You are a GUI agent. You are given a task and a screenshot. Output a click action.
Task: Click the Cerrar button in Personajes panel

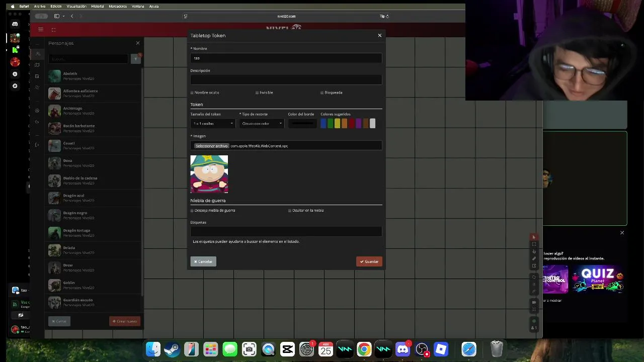tap(59, 321)
